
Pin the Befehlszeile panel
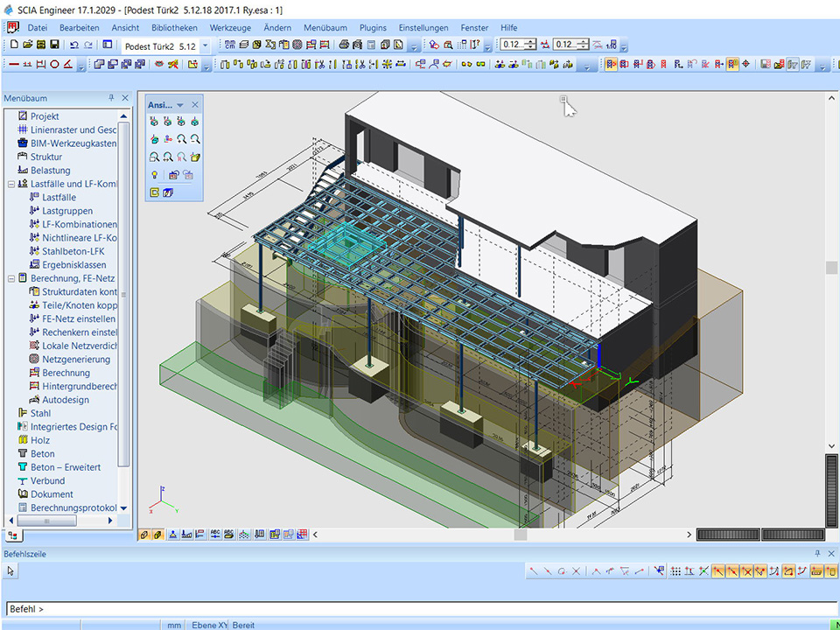[x=817, y=554]
